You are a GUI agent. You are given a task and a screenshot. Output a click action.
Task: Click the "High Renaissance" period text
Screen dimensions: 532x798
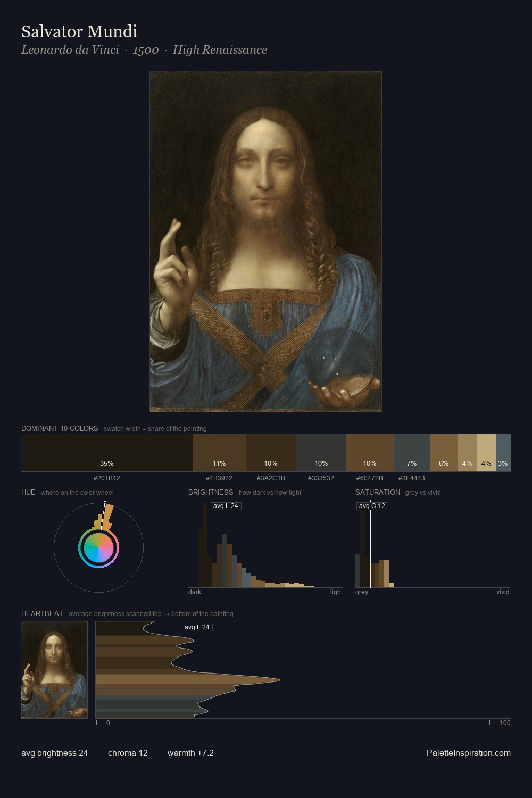220,50
